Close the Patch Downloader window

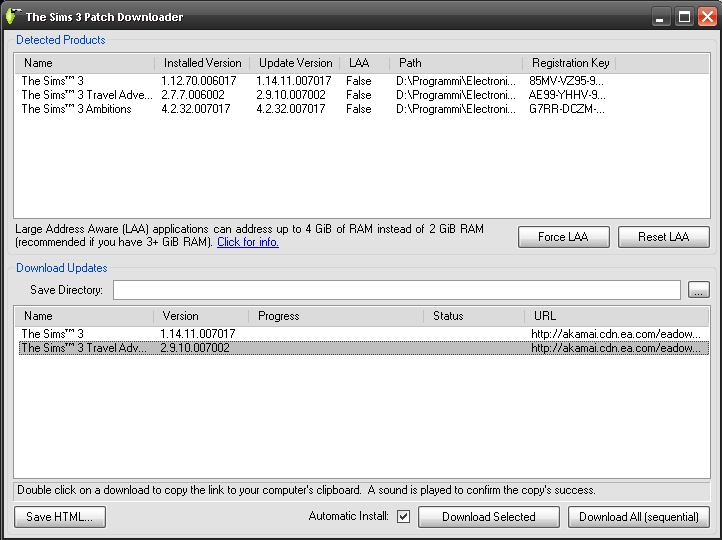click(707, 17)
